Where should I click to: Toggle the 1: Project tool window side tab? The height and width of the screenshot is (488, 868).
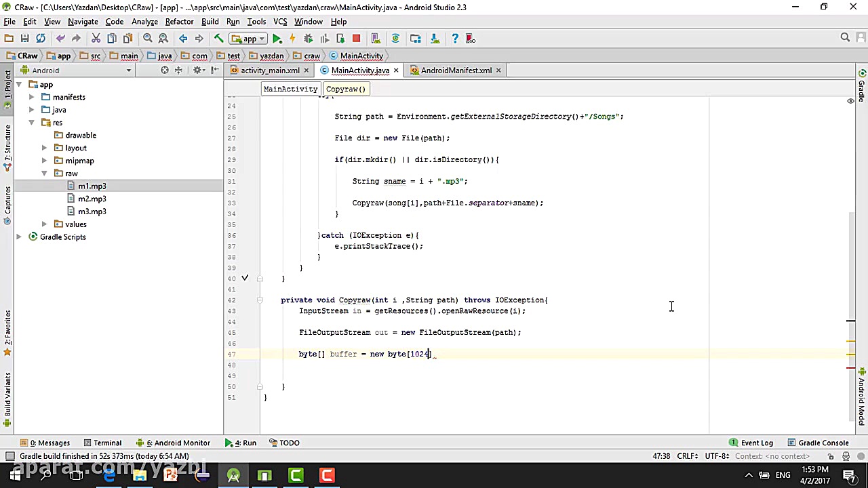7,84
